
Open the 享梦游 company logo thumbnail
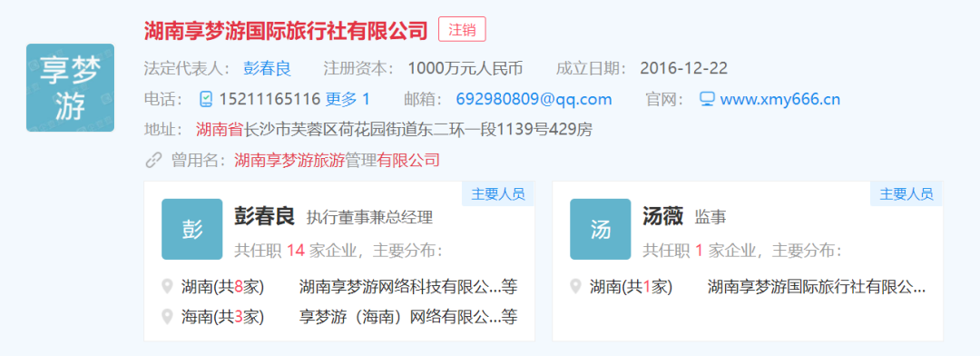click(x=70, y=87)
